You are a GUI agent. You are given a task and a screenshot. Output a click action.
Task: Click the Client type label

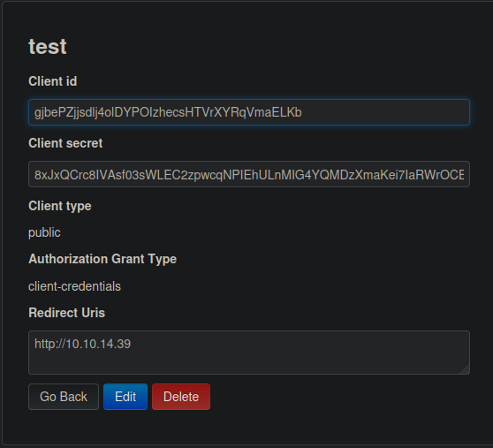60,206
